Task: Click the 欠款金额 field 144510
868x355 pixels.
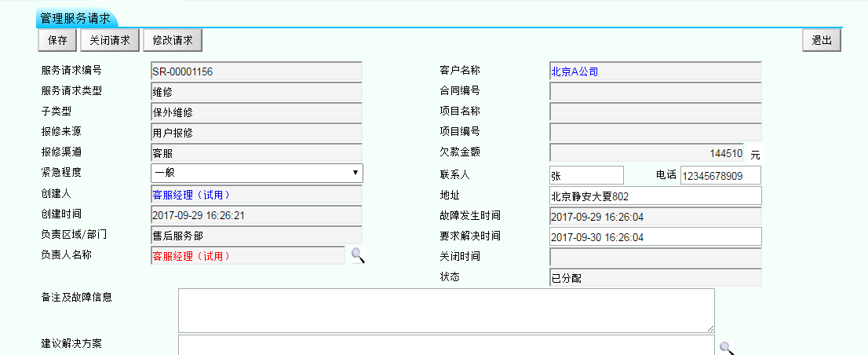Action: coord(647,153)
